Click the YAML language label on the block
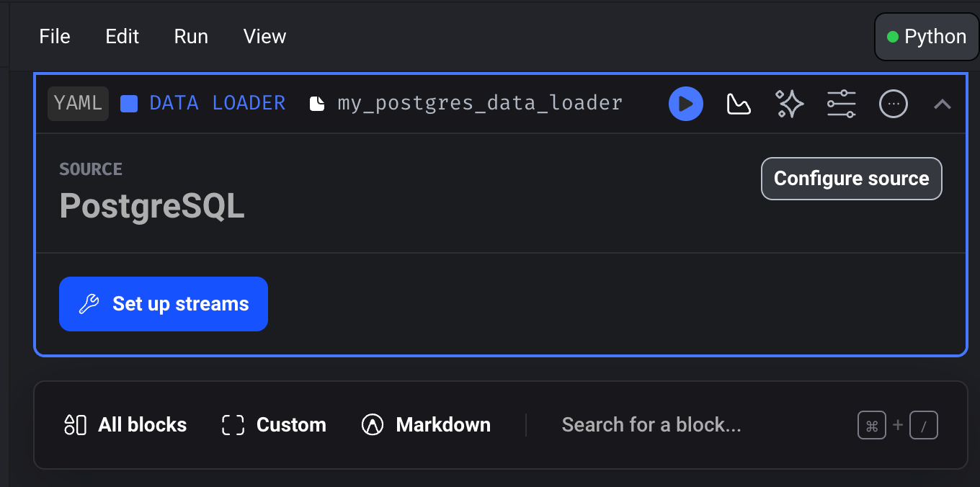The width and height of the screenshot is (980, 487). click(x=77, y=103)
